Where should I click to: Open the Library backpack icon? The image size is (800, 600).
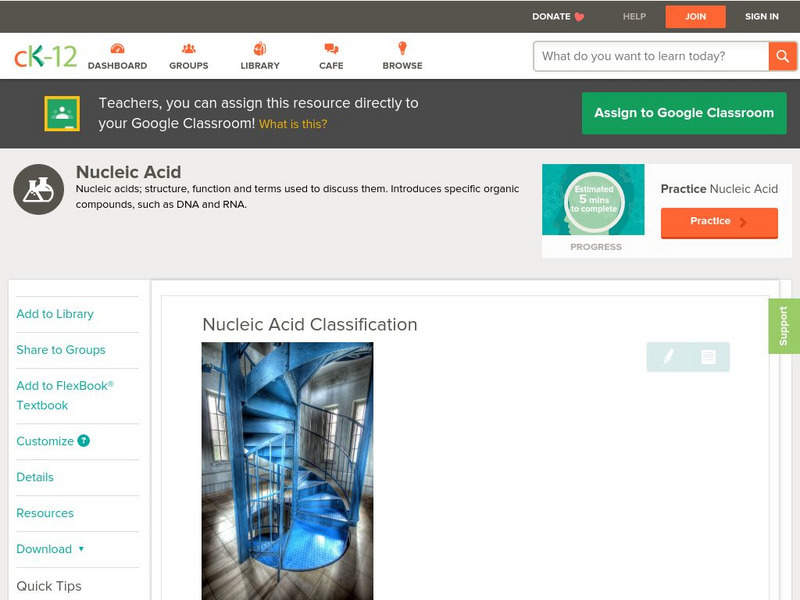(x=260, y=48)
